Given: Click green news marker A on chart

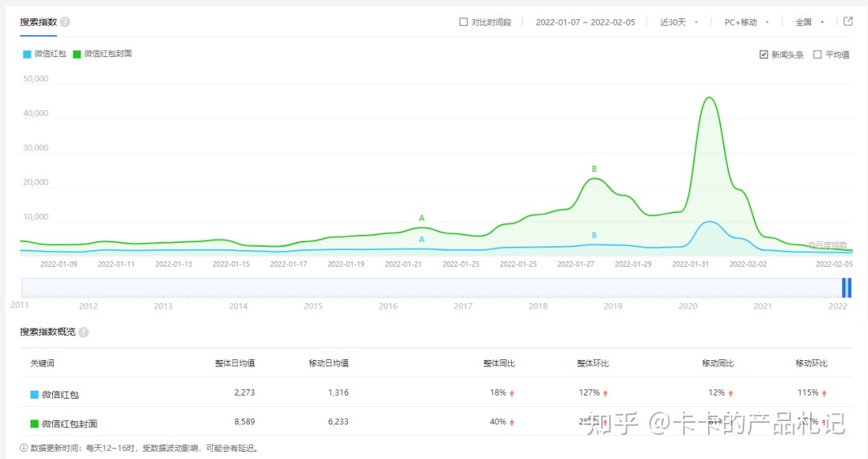Looking at the screenshot, I should [x=422, y=218].
